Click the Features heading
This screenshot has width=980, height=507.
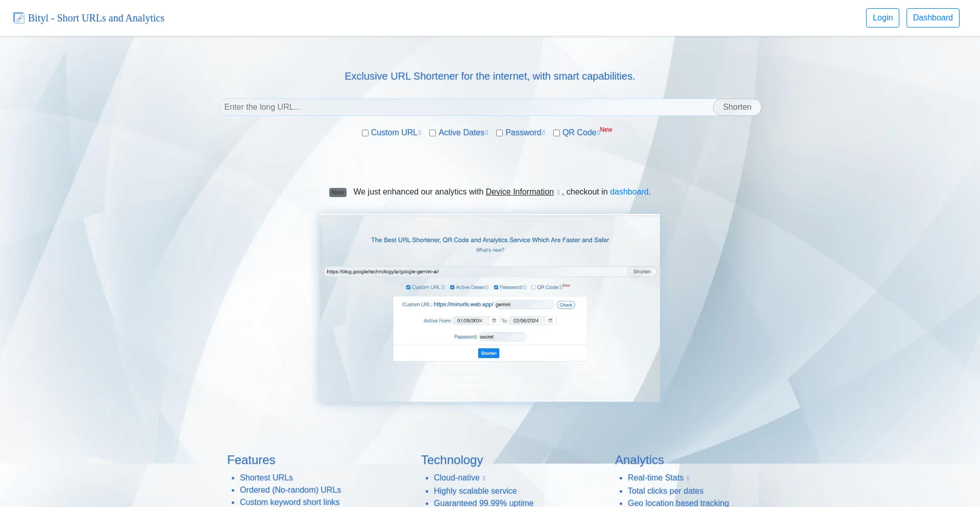[251, 460]
